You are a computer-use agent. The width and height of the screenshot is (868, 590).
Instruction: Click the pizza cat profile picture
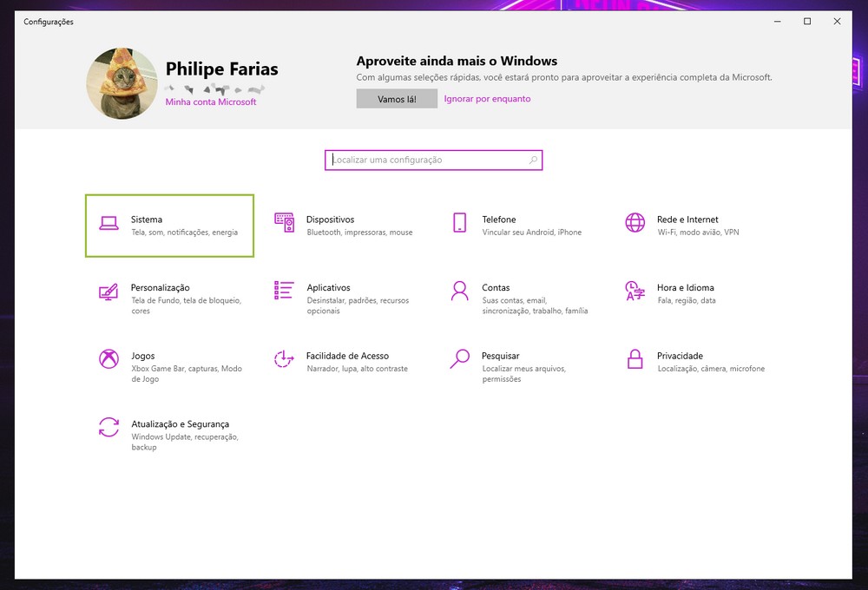(x=122, y=83)
